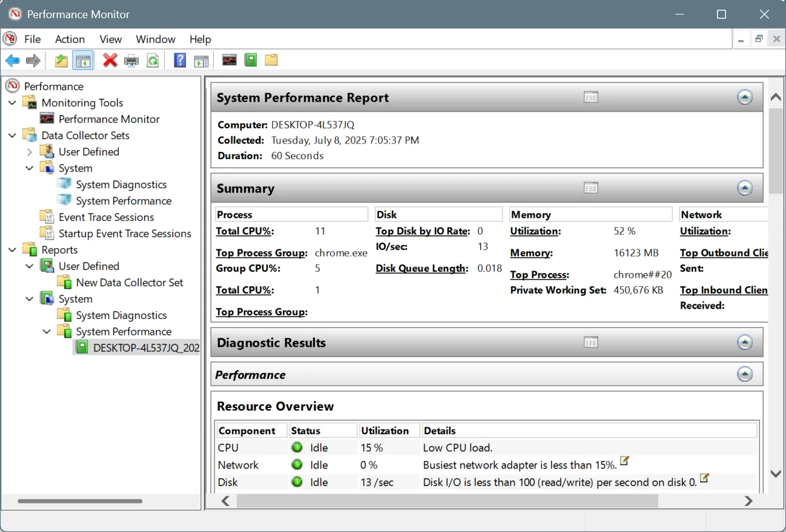The image size is (786, 532).
Task: Collapse User Defined under Reports
Action: click(x=29, y=266)
